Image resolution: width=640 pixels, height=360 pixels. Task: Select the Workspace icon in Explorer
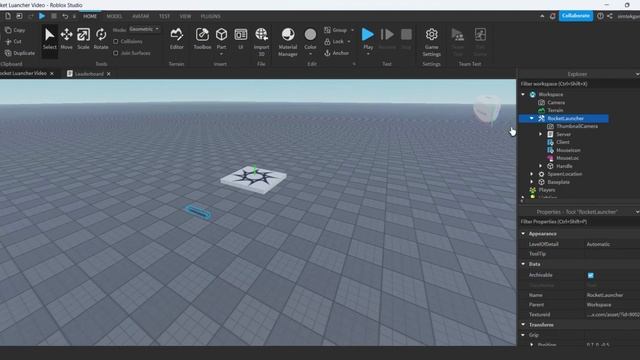[x=533, y=94]
